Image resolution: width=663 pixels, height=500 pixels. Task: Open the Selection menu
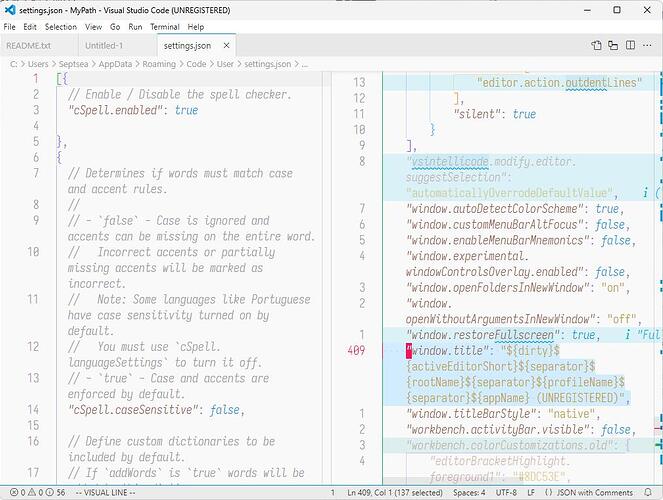click(x=60, y=27)
